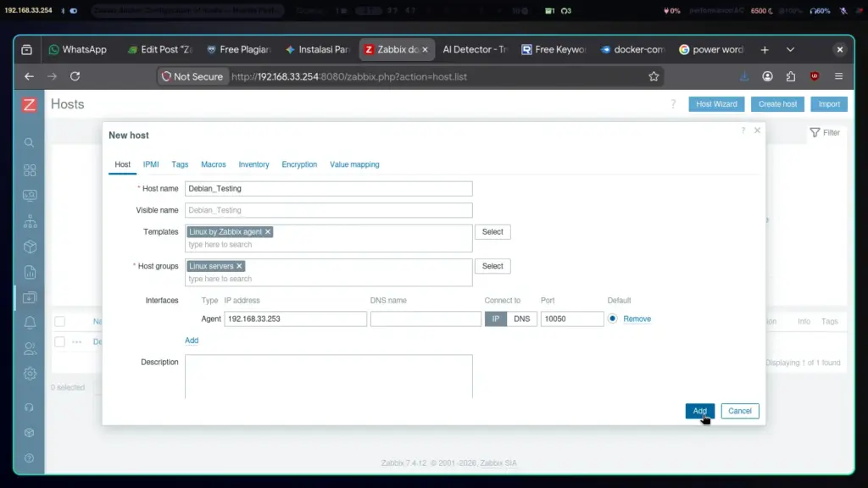Open Reports icon in Zabbix sidebar
This screenshot has height=488, width=868.
pos(30,272)
